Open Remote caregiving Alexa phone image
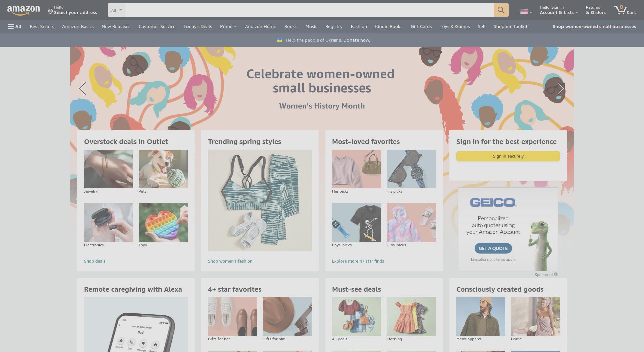Screen dimensions: 644x352 136,325
